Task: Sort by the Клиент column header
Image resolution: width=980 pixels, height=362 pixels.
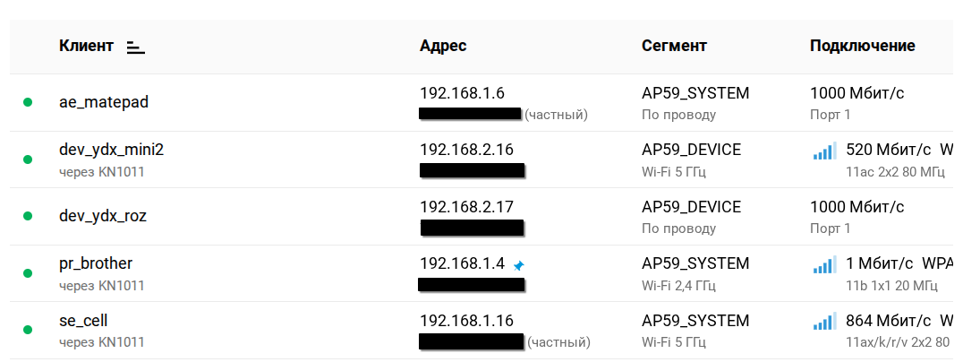Action: [86, 46]
